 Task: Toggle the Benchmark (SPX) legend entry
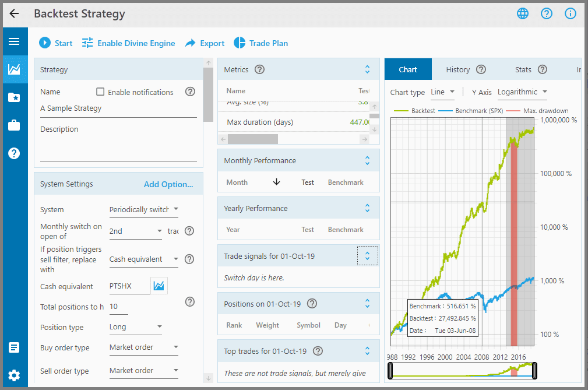(x=471, y=111)
